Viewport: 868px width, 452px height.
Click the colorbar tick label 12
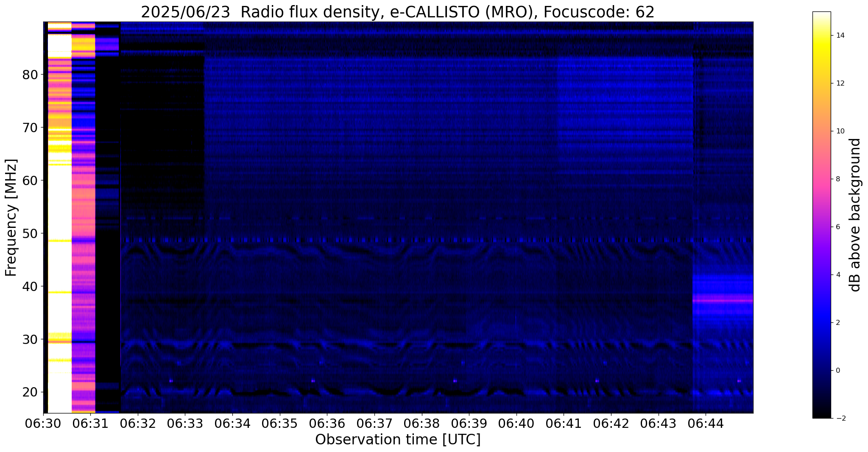click(x=840, y=83)
